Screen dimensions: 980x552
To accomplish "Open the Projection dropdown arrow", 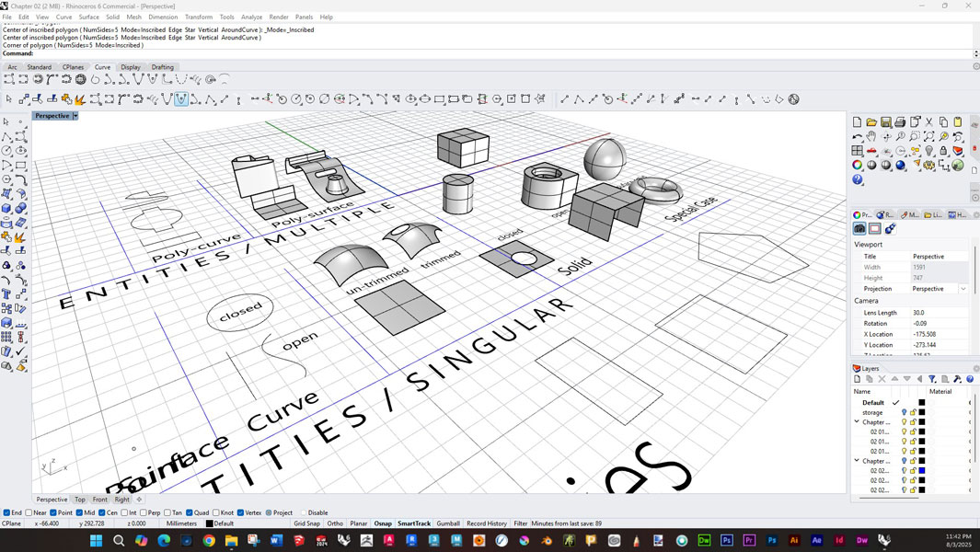I will [x=963, y=289].
